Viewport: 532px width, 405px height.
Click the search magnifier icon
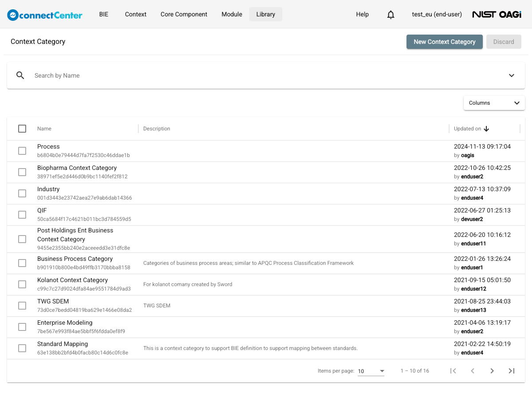pyautogui.click(x=20, y=75)
